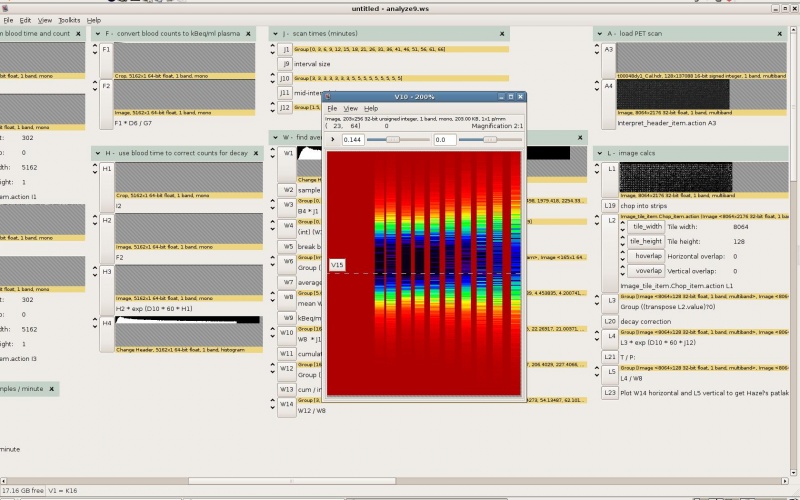The height and width of the screenshot is (500, 800).
Task: Open the Toolkits menu in main window
Action: coord(69,20)
